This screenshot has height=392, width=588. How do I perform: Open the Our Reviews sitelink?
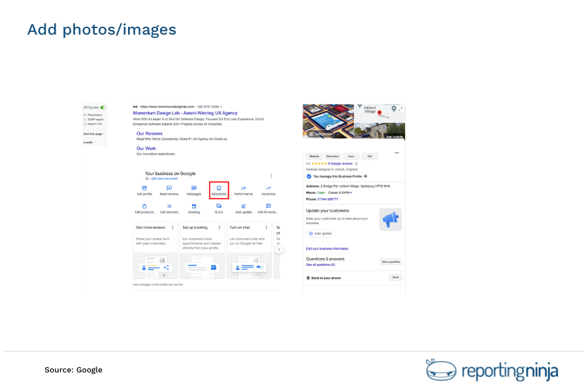(x=149, y=133)
